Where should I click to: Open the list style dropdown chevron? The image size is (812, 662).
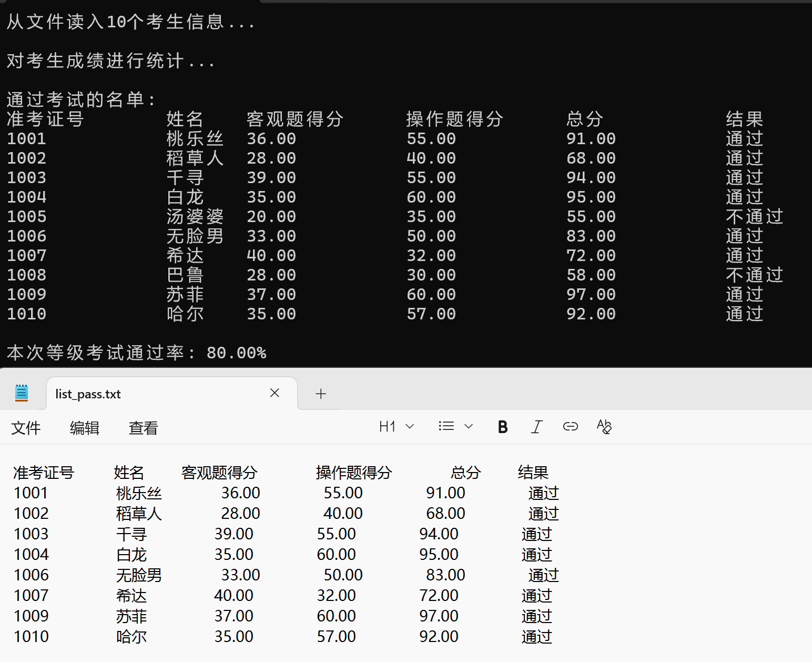pos(469,426)
